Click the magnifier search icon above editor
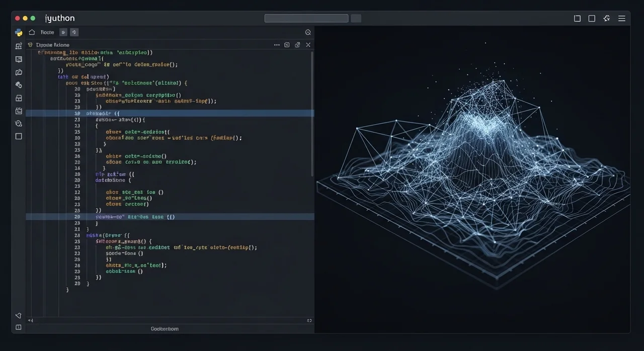This screenshot has width=644, height=351. [x=308, y=32]
